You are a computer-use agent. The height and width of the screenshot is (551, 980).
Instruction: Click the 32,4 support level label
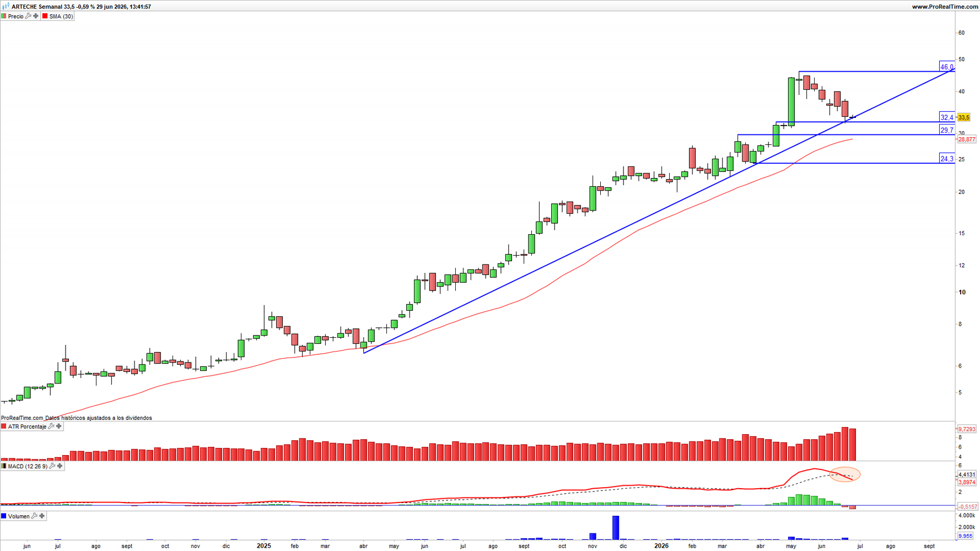947,117
